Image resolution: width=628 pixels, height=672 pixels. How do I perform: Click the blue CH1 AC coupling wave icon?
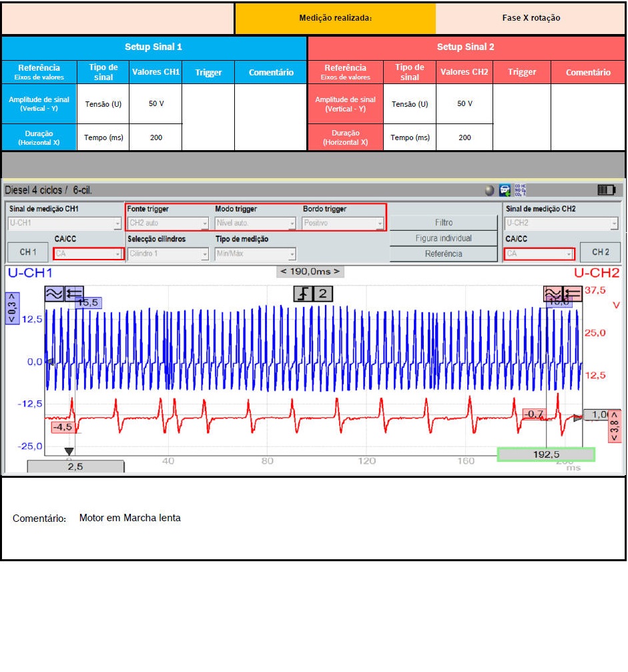(54, 294)
